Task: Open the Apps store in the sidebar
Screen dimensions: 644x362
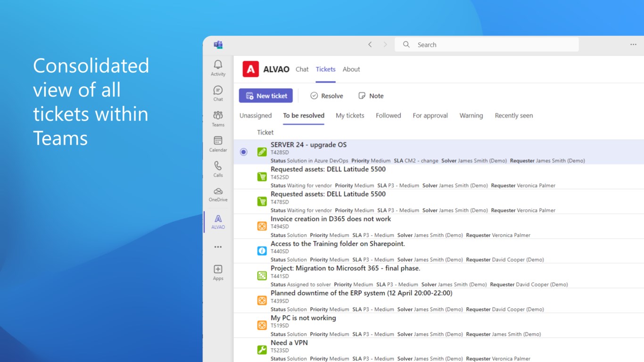Action: [218, 272]
